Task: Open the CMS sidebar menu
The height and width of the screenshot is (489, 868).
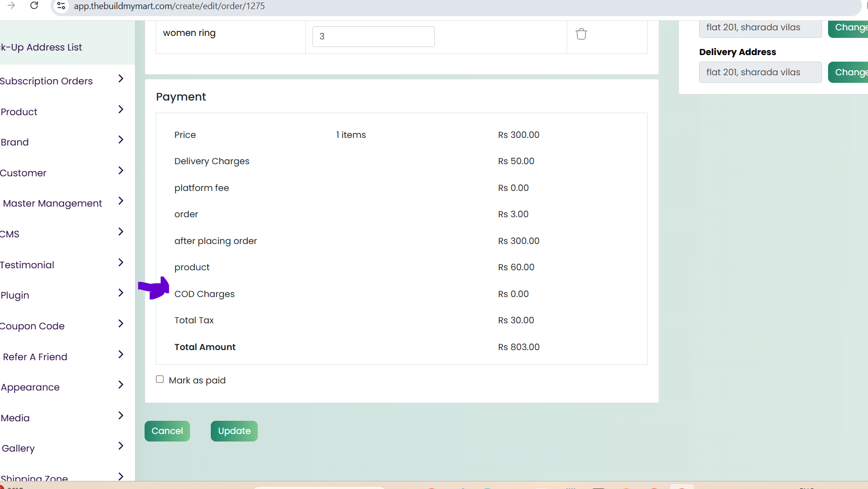Action: tap(10, 234)
